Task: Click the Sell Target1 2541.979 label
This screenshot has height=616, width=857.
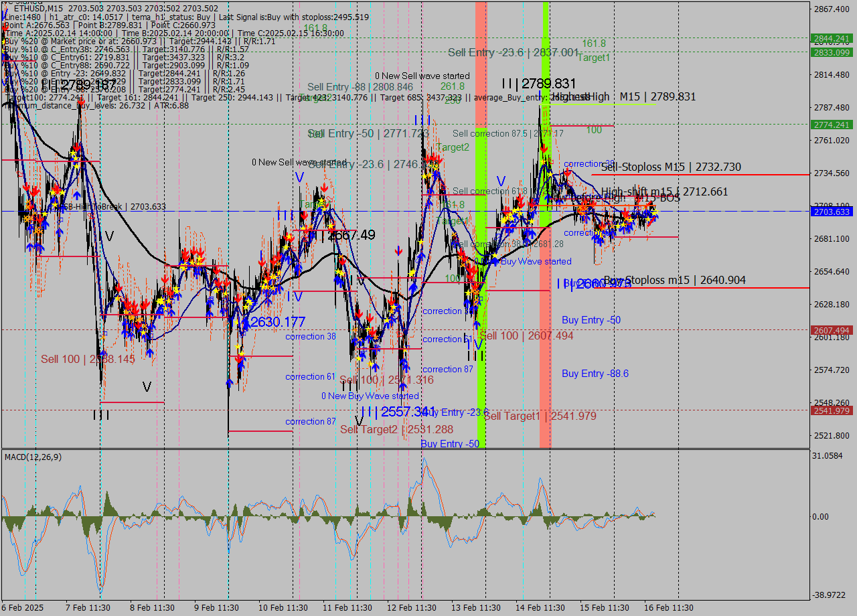Action: [540, 416]
